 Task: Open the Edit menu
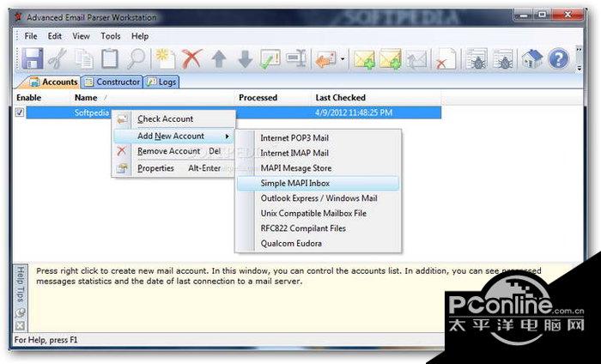(x=54, y=36)
